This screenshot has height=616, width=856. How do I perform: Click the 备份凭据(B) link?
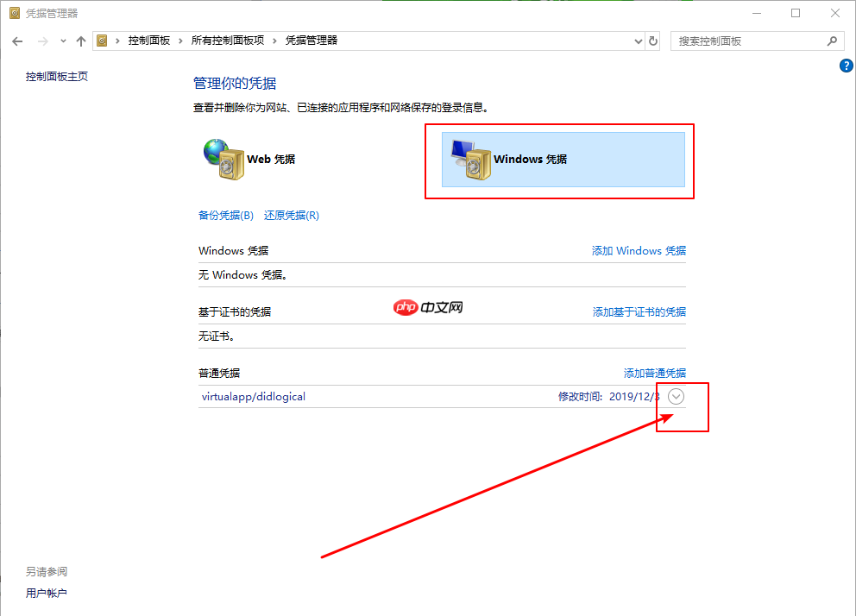click(225, 215)
